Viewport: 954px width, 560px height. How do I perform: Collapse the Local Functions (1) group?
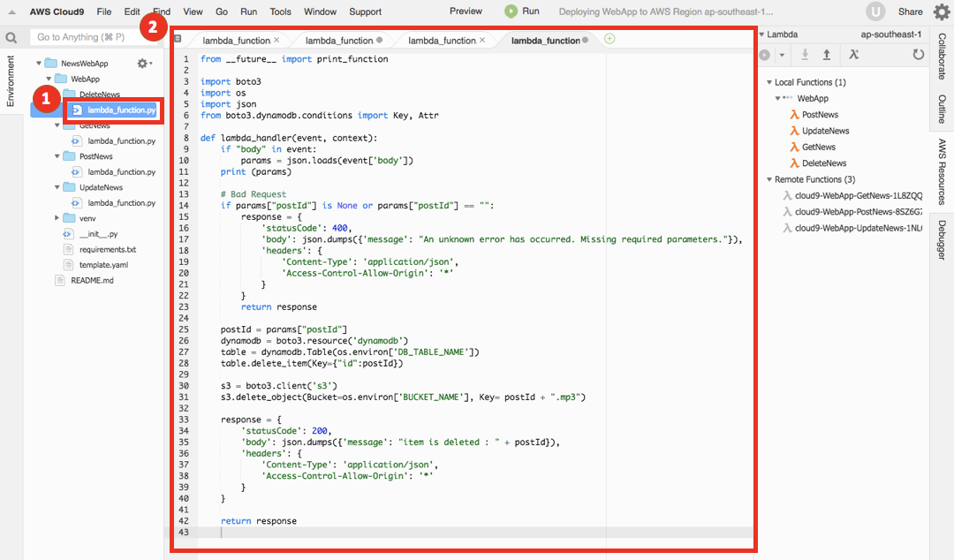coord(769,82)
